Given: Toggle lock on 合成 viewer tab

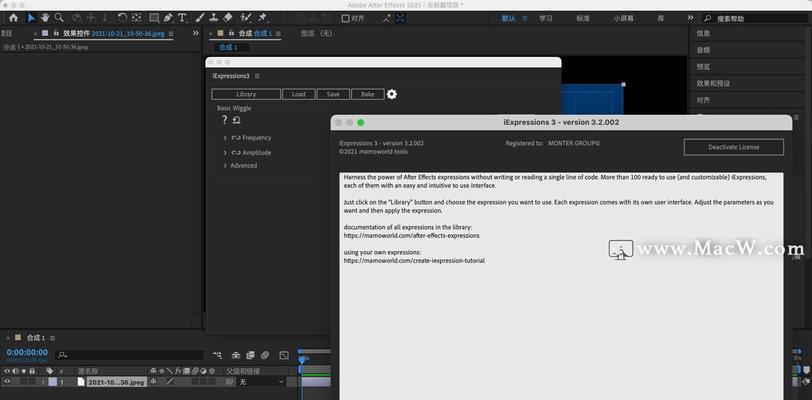Looking at the screenshot, I should point(231,33).
